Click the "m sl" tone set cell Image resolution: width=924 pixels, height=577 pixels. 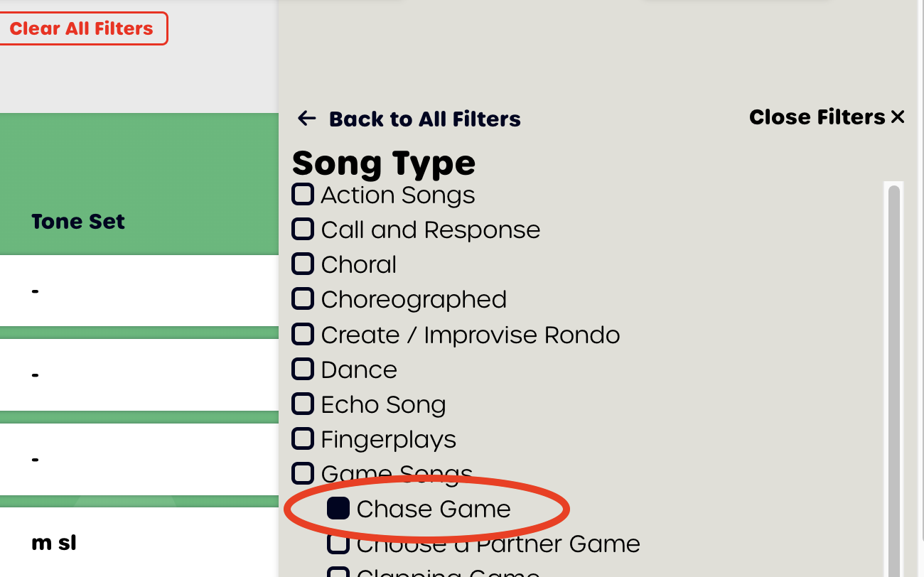click(x=54, y=543)
